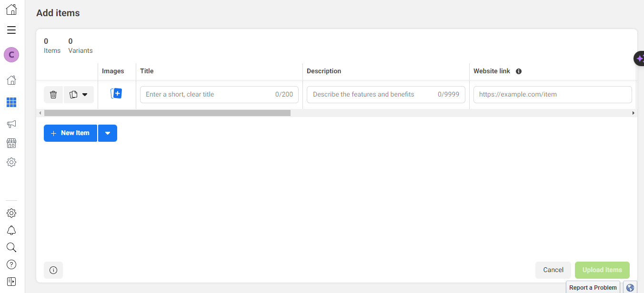Open the shop storefront icon in sidebar
This screenshot has height=293, width=644.
11,143
